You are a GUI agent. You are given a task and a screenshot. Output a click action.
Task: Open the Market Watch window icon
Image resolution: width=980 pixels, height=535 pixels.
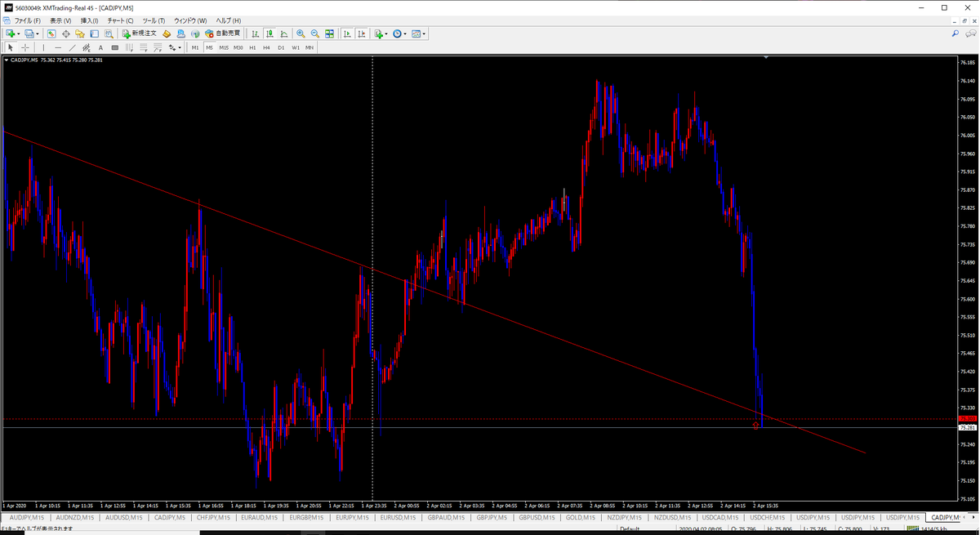(x=51, y=33)
